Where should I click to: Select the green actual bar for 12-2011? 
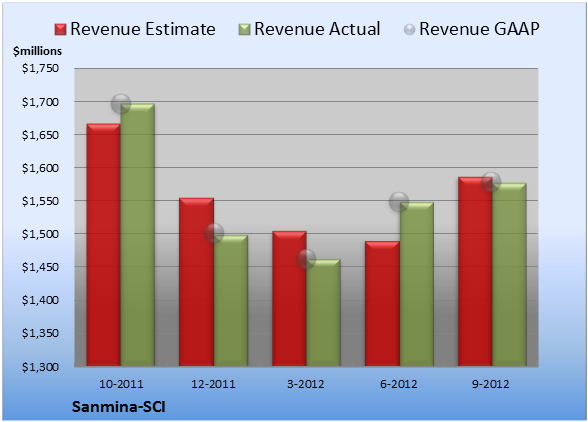tap(231, 300)
